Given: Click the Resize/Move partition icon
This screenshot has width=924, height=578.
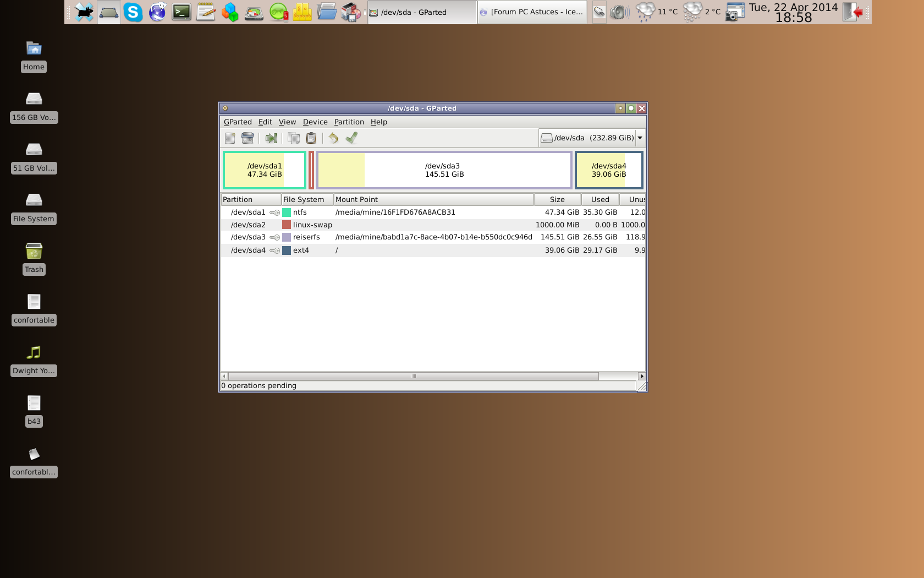Looking at the screenshot, I should 271,138.
